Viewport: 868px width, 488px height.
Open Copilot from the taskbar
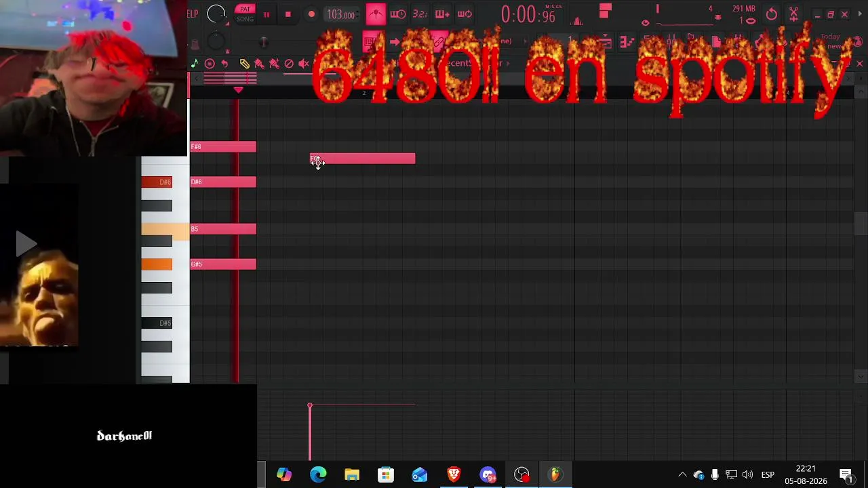coord(284,474)
